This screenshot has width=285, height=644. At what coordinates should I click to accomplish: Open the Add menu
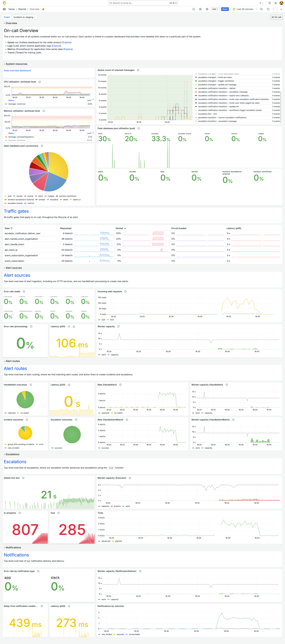(x=215, y=9)
